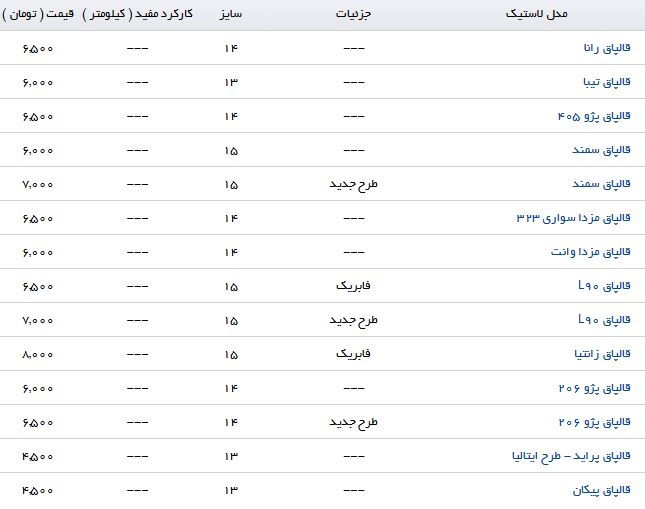Open the قالپاق سمند link priced ۶,۰۰۰
Viewport: 645px width, 509px height.
tap(601, 150)
